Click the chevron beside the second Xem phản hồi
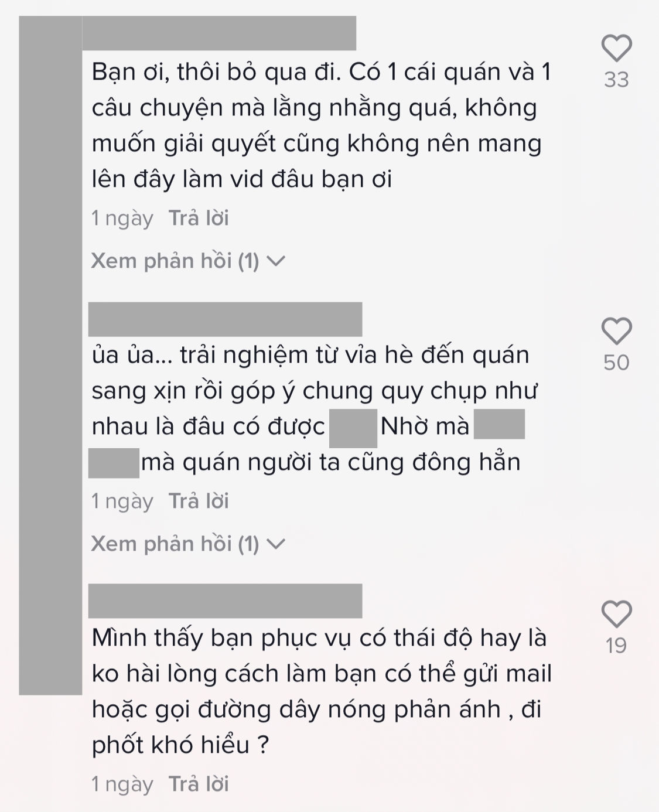Screen dimensions: 659x812 [x=276, y=544]
